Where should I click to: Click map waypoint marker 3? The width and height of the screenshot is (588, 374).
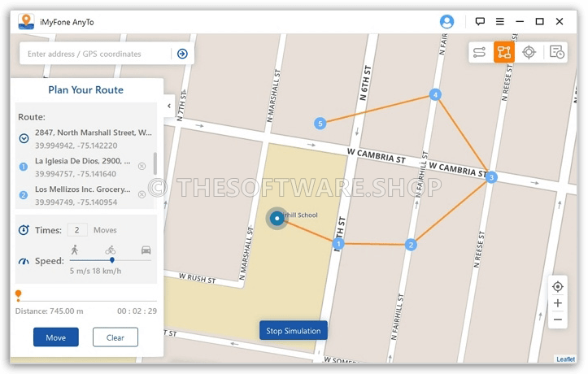[x=491, y=177]
